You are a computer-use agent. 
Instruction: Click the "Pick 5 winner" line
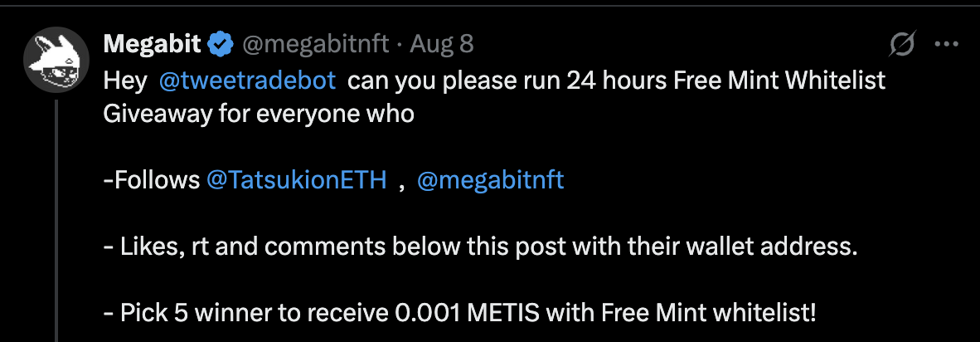click(191, 313)
